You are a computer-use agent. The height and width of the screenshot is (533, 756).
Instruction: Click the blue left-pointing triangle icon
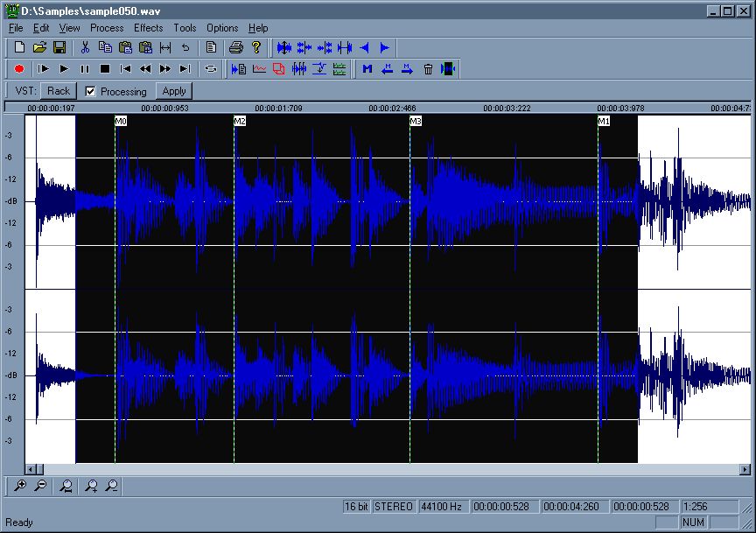[x=365, y=47]
